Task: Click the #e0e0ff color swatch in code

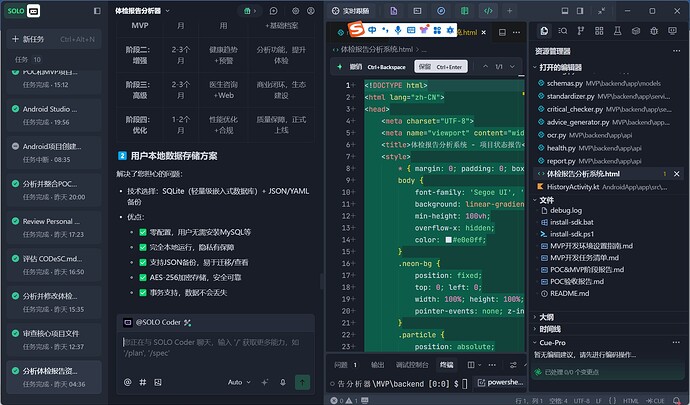Action: point(448,240)
